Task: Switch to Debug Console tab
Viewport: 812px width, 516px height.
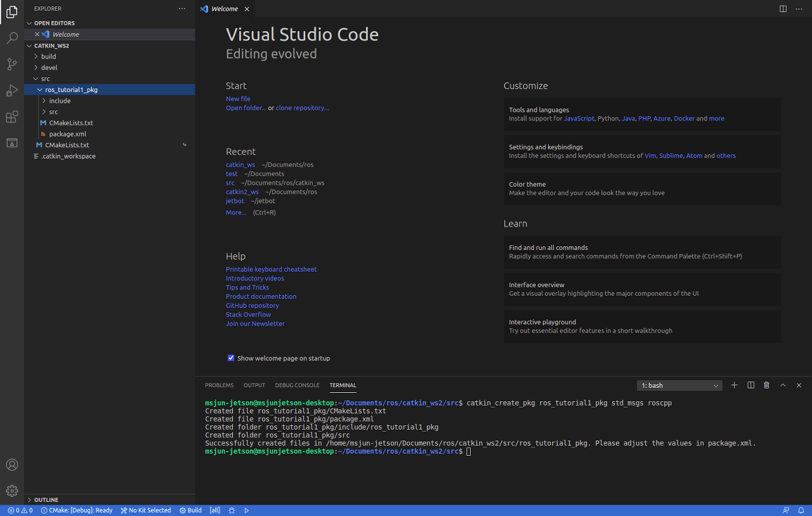Action: 297,385
